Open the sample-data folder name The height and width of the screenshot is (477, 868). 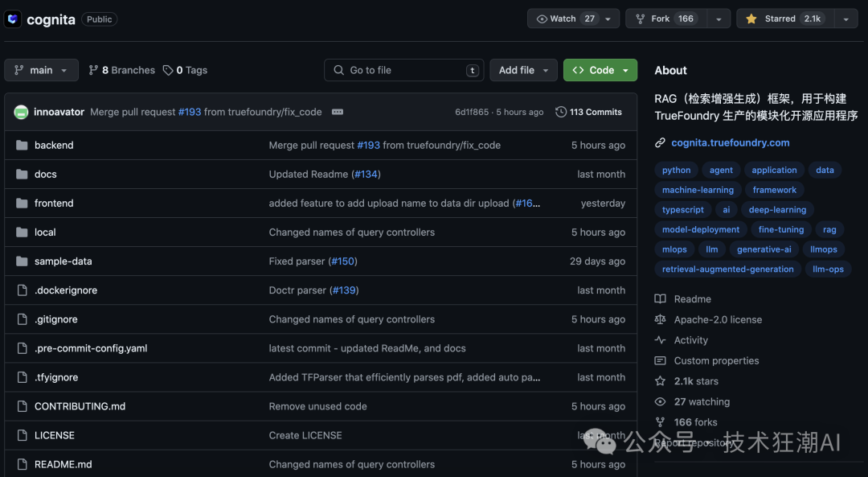click(x=63, y=261)
